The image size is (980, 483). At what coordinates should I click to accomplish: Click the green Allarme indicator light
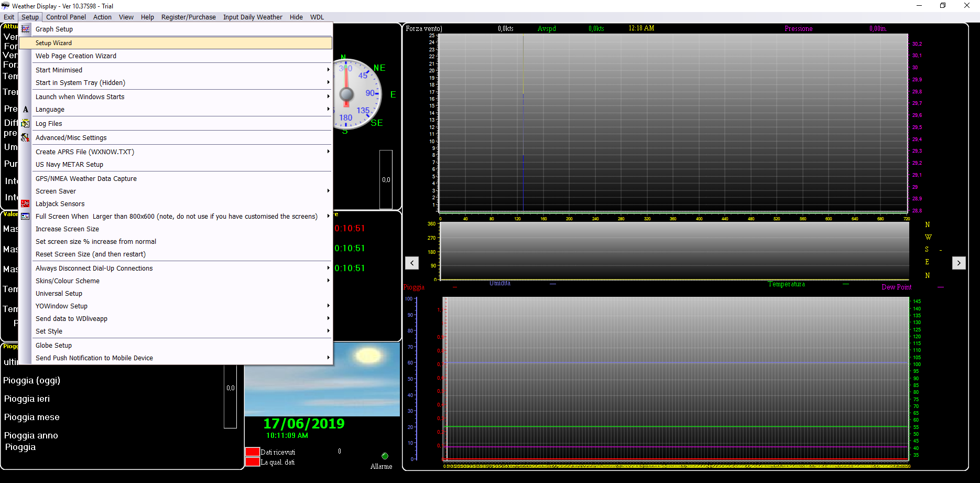click(385, 456)
